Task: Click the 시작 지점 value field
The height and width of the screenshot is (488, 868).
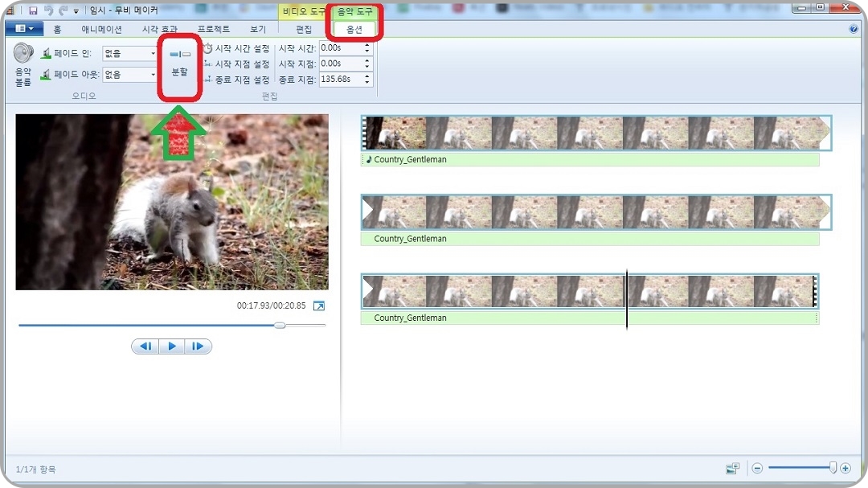Action: (x=341, y=64)
